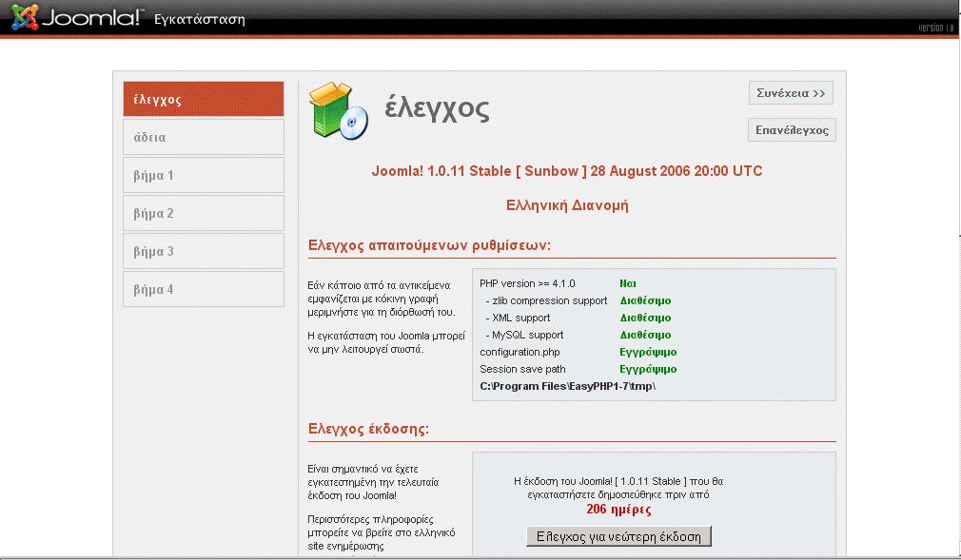The image size is (961, 560).
Task: Click the configuration.php row label
Action: (520, 353)
